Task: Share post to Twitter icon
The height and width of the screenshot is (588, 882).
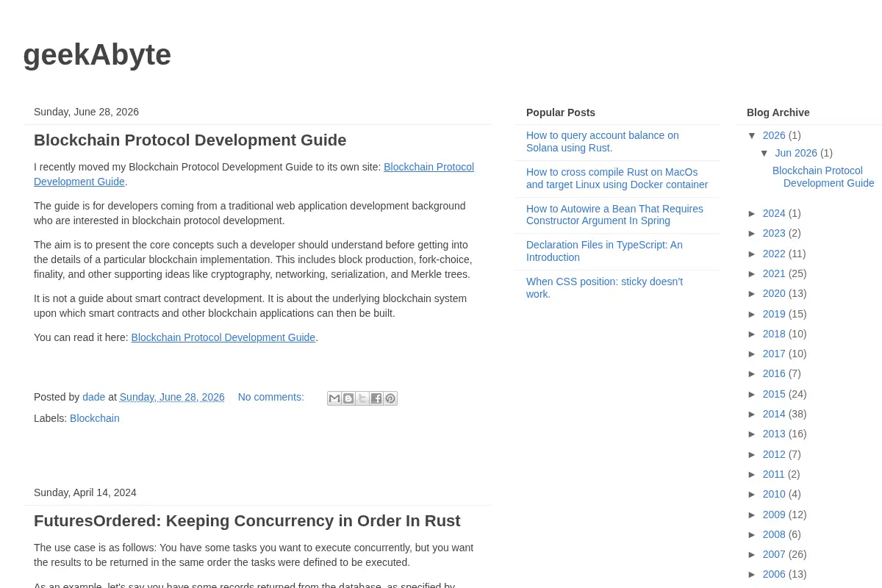Action: click(x=362, y=398)
